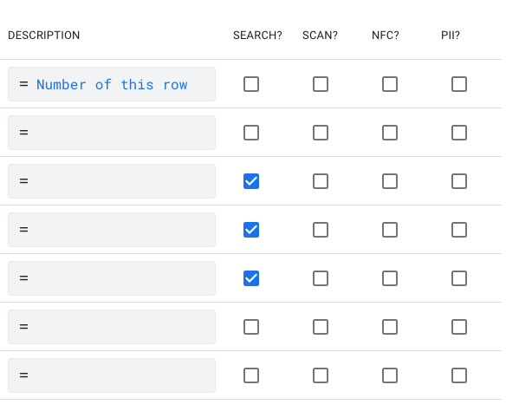Uncheck the SEARCH? box in fifth row
Screen dimensions: 532x411
(251, 278)
